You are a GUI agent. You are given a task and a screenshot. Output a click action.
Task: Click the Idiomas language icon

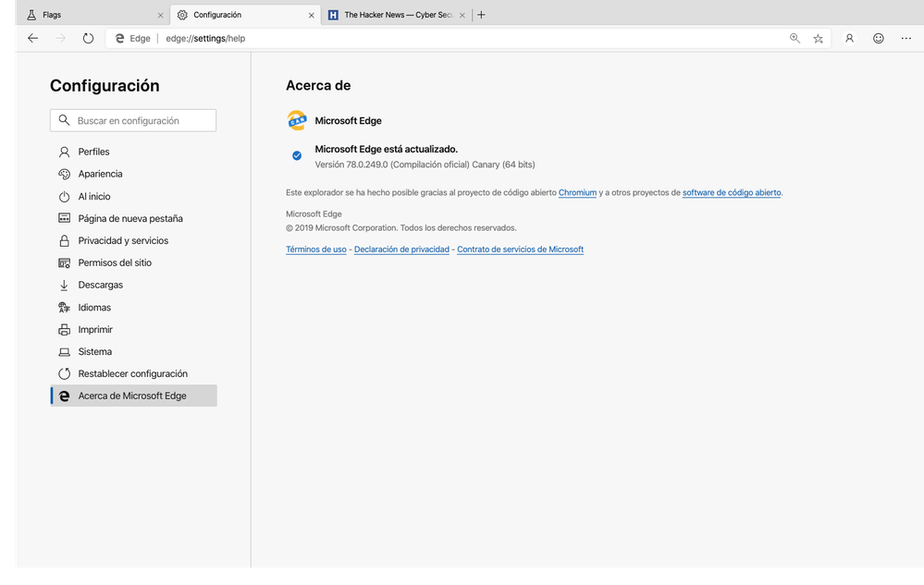64,307
